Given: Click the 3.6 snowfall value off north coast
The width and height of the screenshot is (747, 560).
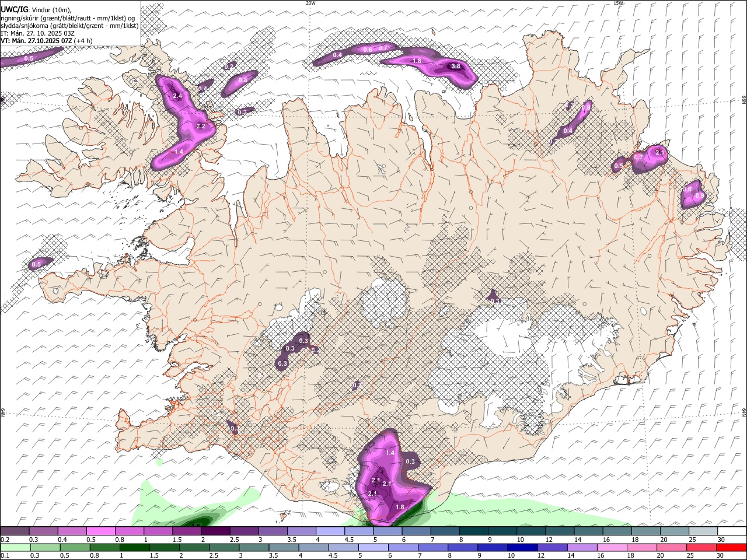Looking at the screenshot, I should click(456, 66).
